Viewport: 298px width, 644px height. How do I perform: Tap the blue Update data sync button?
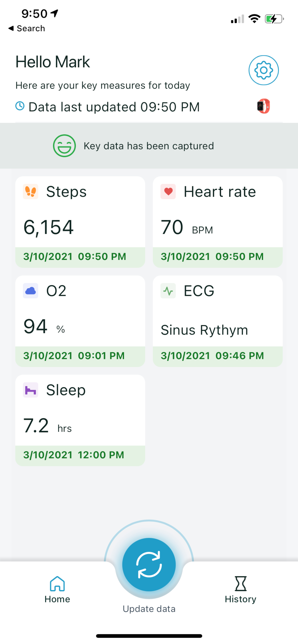tap(149, 564)
